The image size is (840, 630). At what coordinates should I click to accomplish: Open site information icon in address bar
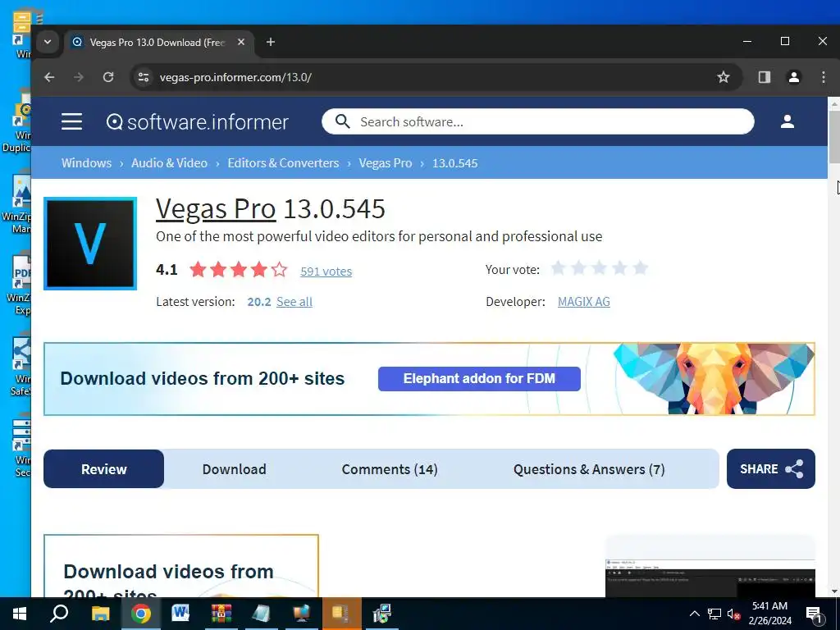[x=144, y=77]
